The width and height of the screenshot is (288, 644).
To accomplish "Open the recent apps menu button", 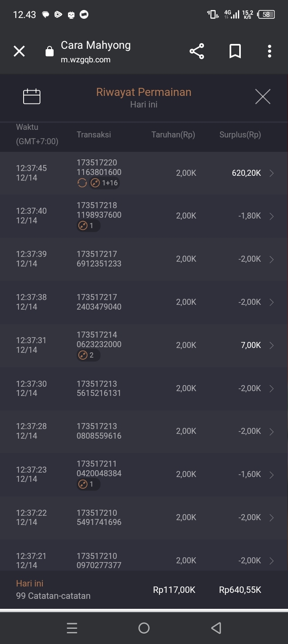I will [x=72, y=628].
